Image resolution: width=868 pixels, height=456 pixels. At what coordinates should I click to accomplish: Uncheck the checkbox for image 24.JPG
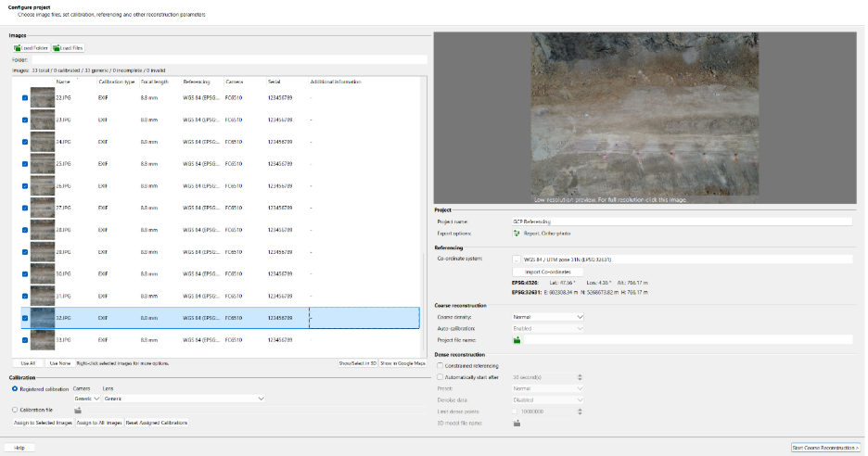(x=24, y=142)
